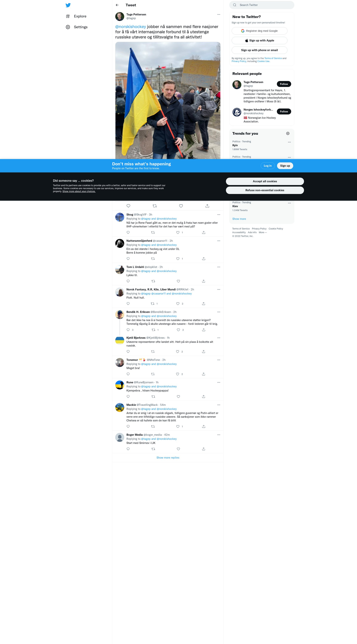Open Settings from the sidebar
Viewport: 357px width, 644px height.
coord(77,27)
